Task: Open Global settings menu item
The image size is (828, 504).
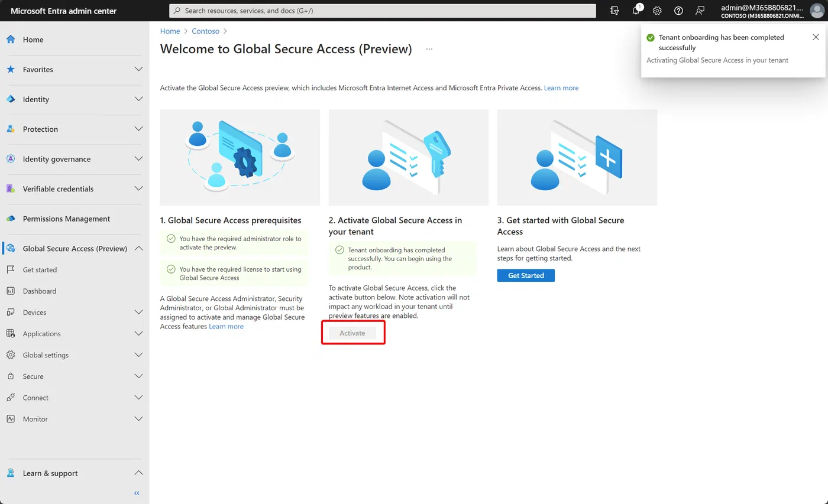Action: point(75,355)
